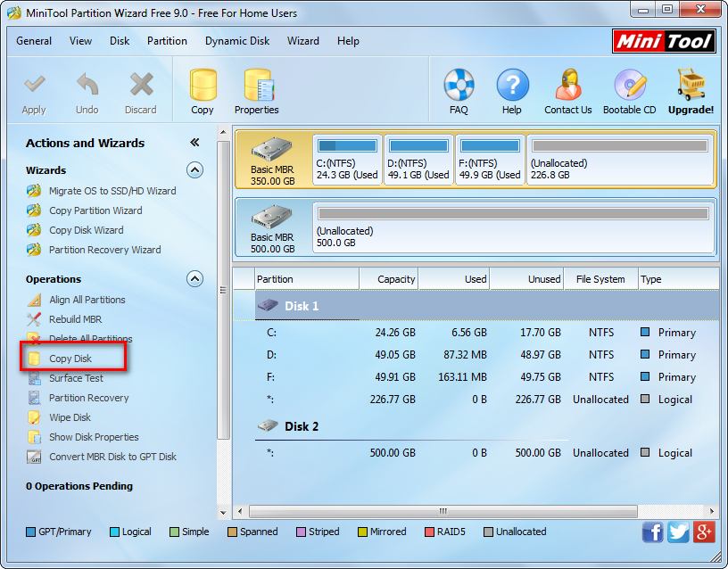Select the 500 GB Basic MBR disk icon
Viewport: 728px width, 569px height.
[x=271, y=217]
